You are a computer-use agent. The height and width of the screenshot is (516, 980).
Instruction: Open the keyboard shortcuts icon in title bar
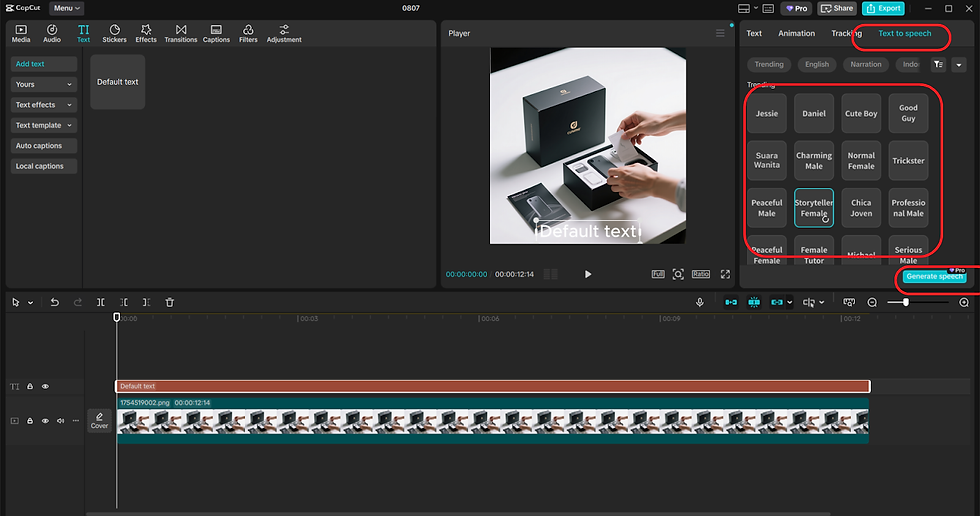[769, 9]
